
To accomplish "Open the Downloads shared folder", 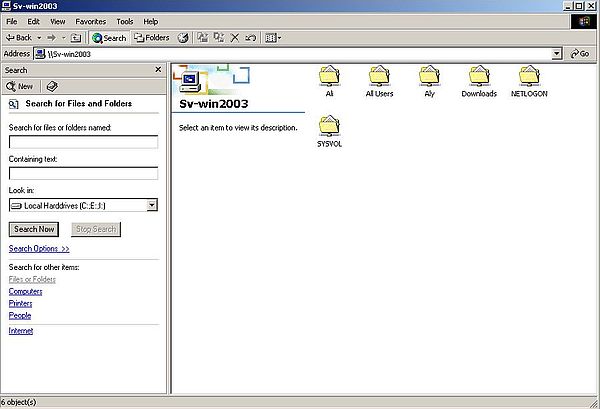I will (x=479, y=76).
